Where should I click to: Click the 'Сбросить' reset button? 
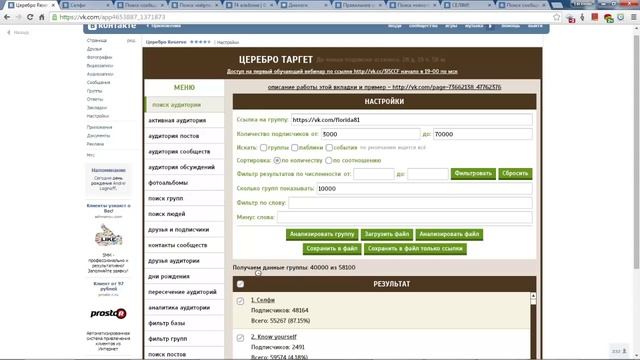pos(515,173)
